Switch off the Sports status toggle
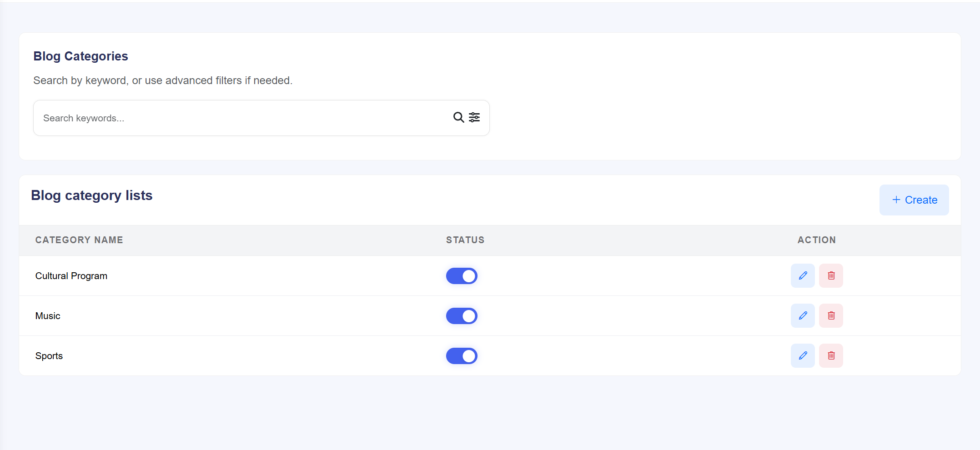980x450 pixels. (462, 356)
